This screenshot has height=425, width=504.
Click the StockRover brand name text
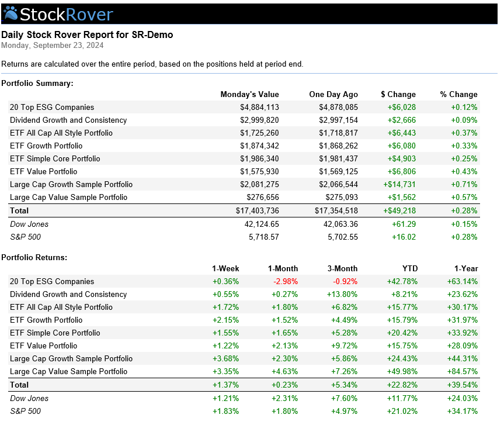click(67, 15)
